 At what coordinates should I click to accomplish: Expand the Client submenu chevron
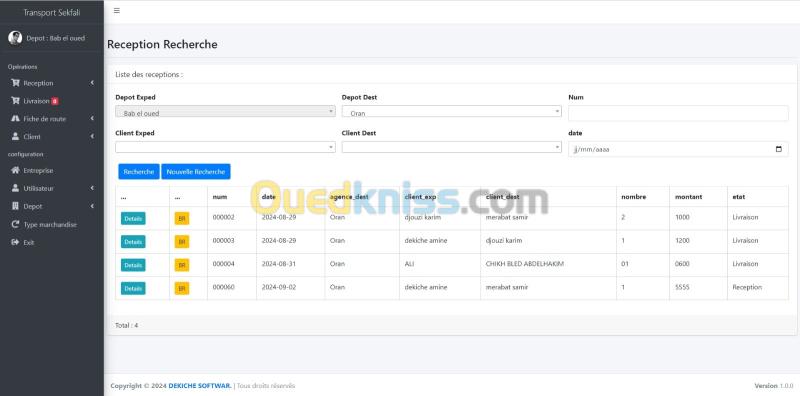[x=92, y=136]
